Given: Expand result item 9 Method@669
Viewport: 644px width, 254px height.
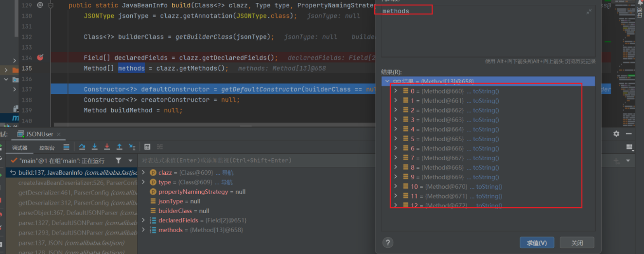Looking at the screenshot, I should click(x=396, y=177).
